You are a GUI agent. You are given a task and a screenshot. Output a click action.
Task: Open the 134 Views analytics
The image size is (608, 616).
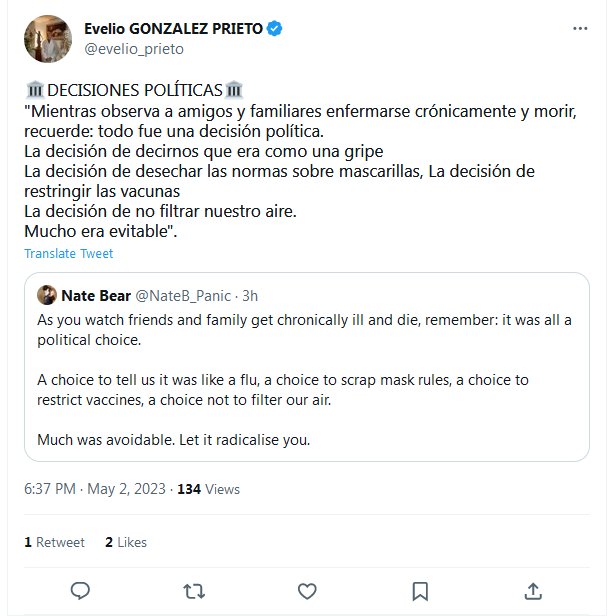208,490
